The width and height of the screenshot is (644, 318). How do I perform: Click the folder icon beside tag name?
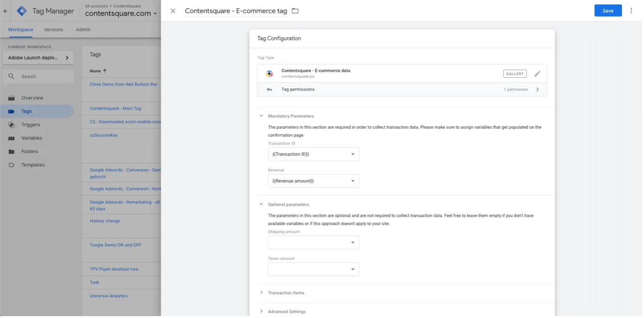click(x=295, y=11)
